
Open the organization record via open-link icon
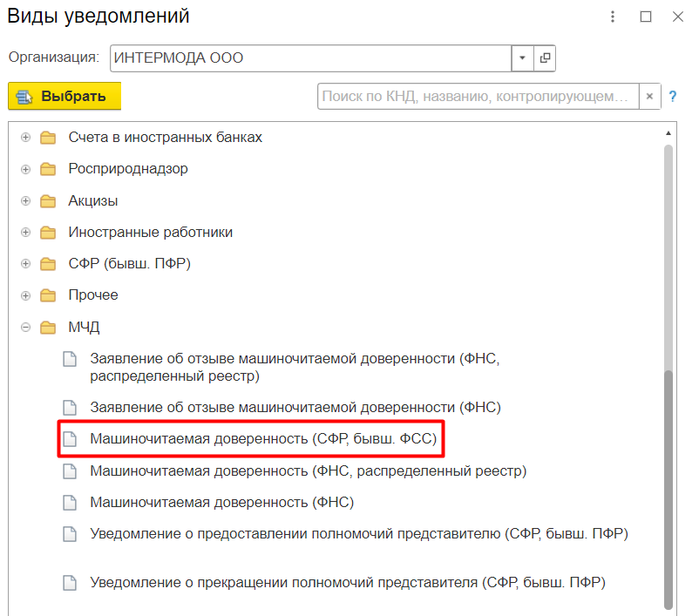(x=546, y=58)
